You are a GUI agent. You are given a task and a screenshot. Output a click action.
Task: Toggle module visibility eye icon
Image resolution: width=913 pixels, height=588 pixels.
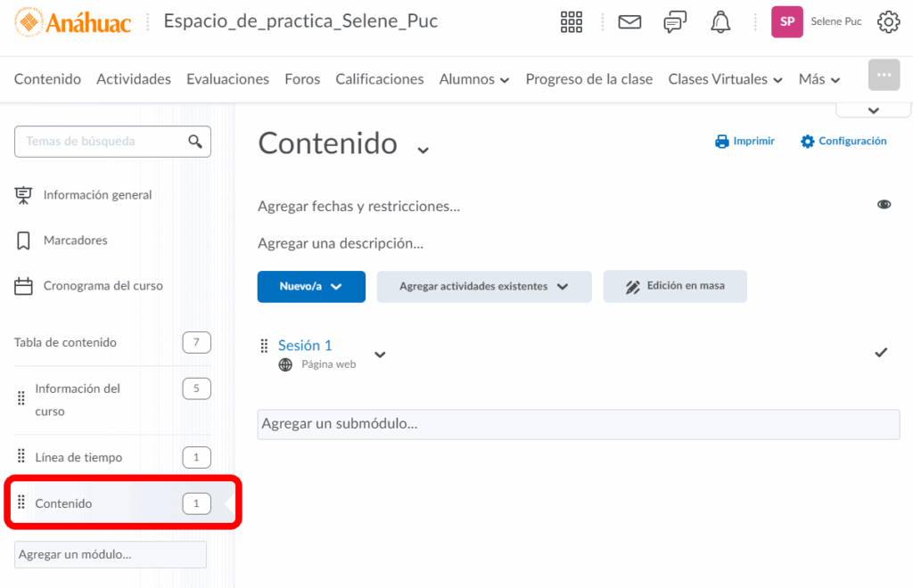point(884,205)
